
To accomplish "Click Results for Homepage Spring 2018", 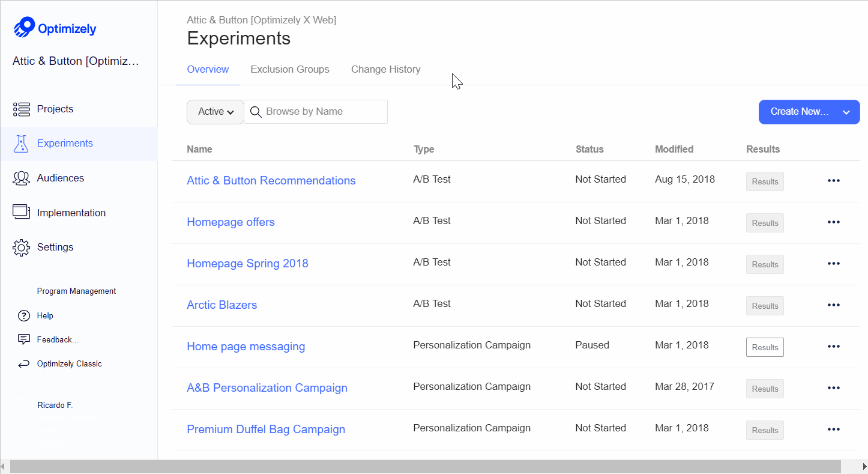I will [765, 264].
